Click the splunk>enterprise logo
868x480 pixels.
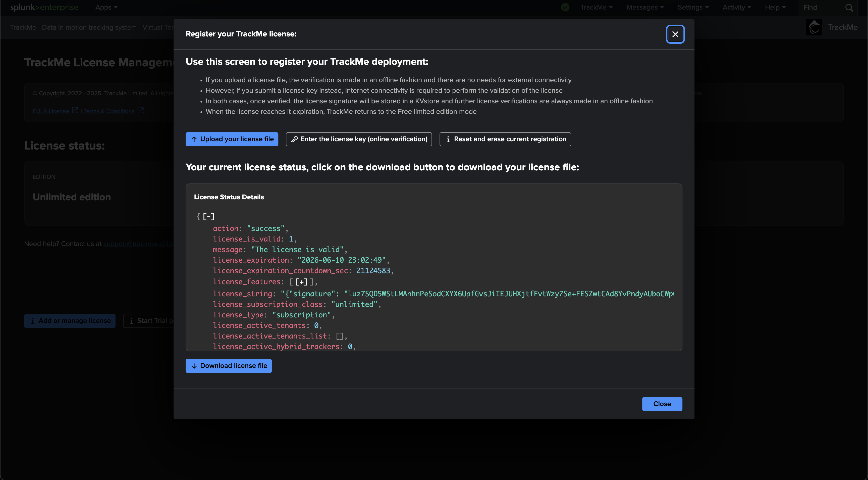(44, 8)
